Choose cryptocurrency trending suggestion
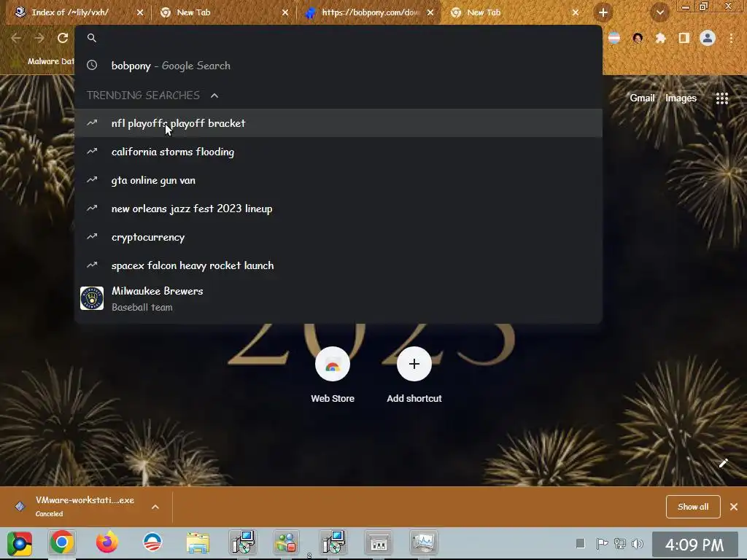747x560 pixels. pyautogui.click(x=338, y=237)
